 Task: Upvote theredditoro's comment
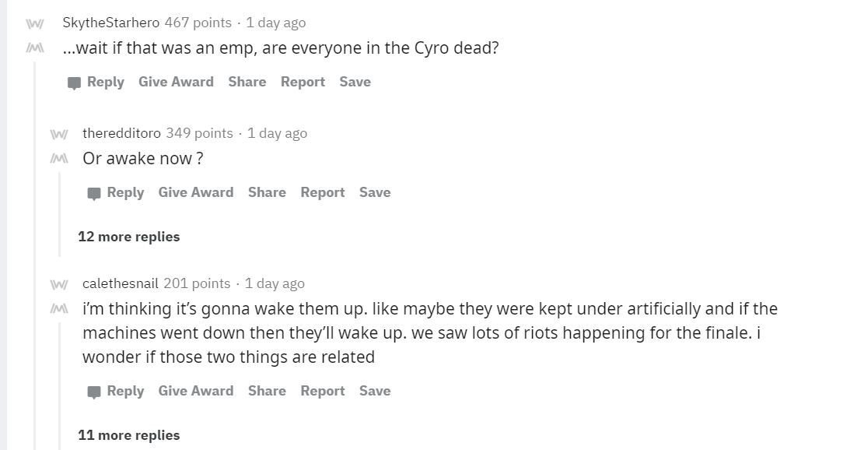pos(58,134)
